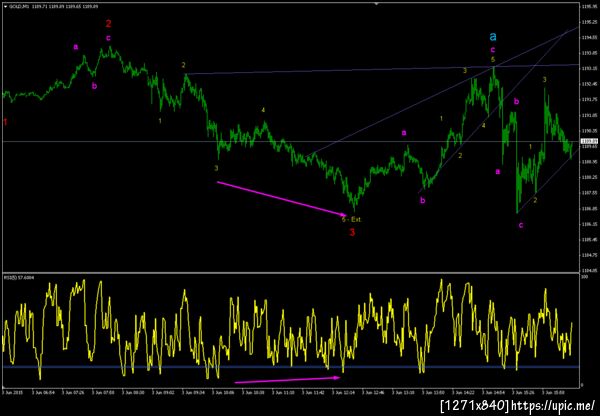Click the '5 - Ext' wave label

click(x=351, y=220)
